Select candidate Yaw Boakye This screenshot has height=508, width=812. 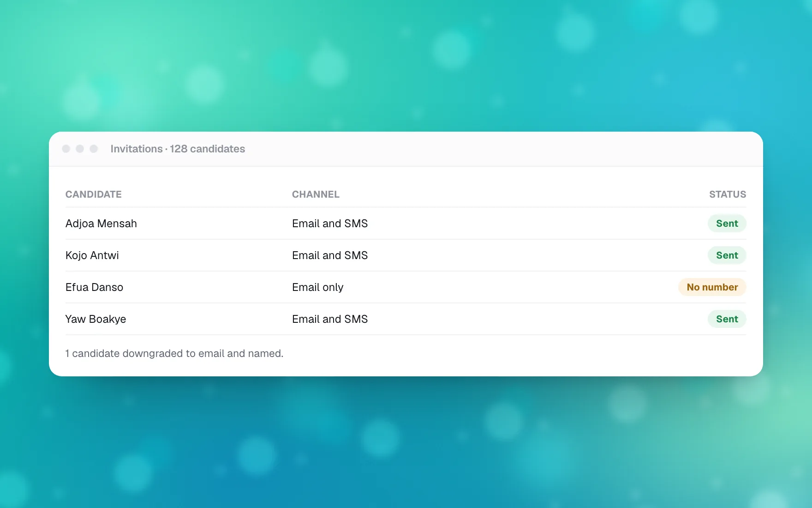[x=96, y=319]
